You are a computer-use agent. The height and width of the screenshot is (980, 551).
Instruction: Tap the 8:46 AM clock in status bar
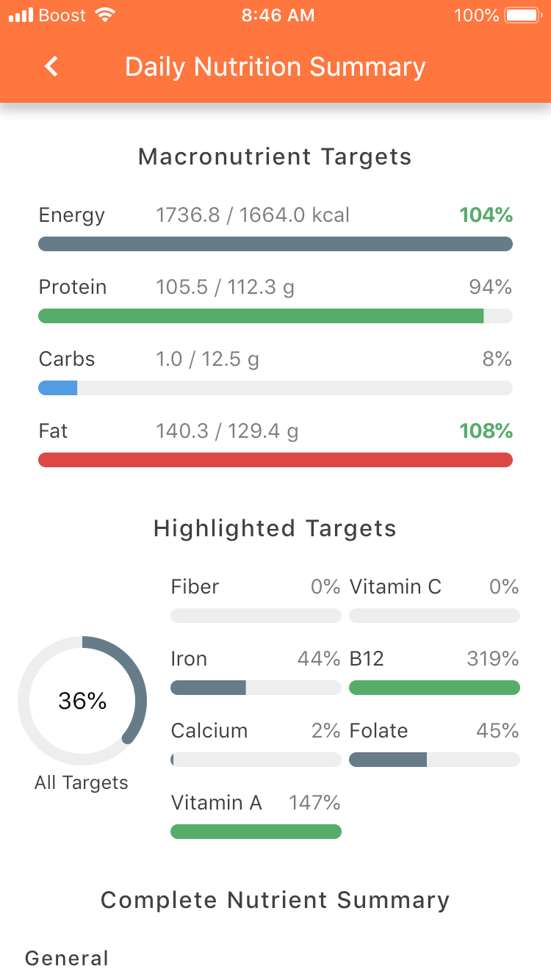(278, 15)
